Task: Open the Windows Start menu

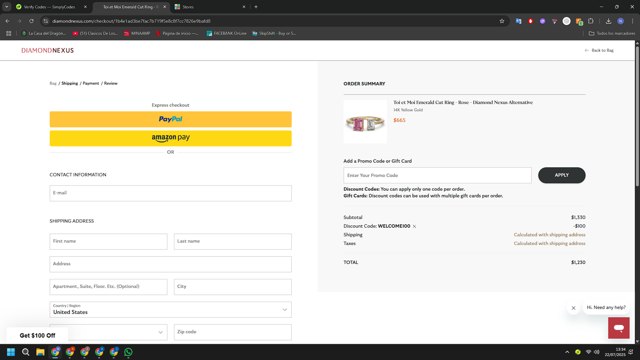Action: click(x=11, y=352)
